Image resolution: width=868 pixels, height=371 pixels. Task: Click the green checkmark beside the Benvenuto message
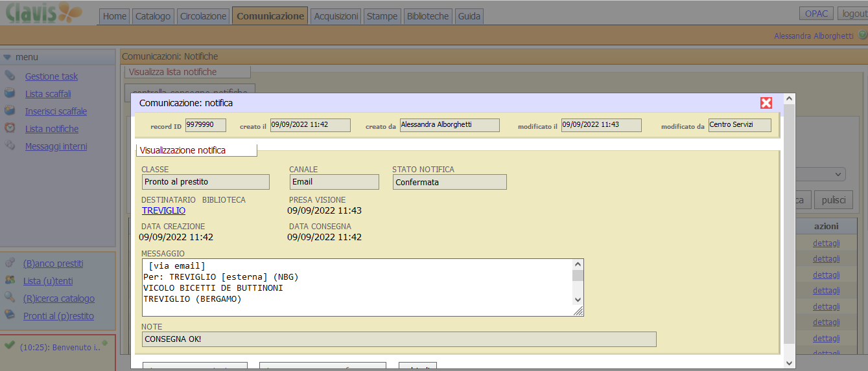9,346
